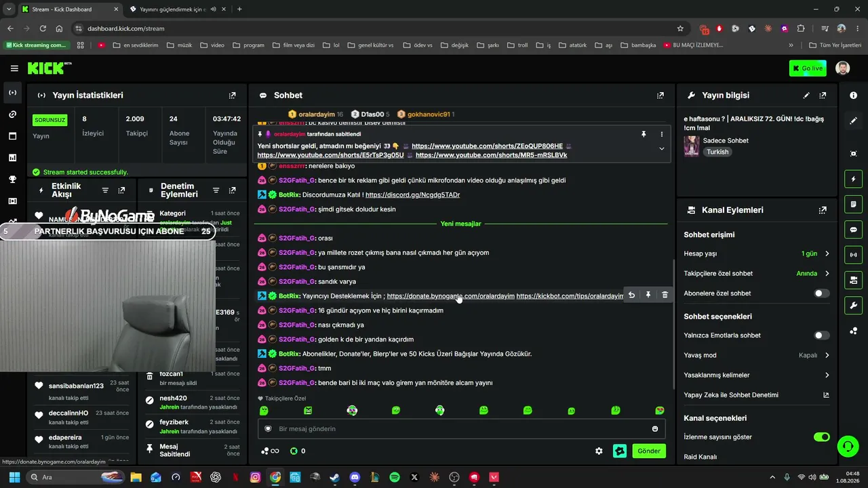This screenshot has height=488, width=868.
Task: Expand Takipçilere özel sohbet setting
Action: point(757,273)
